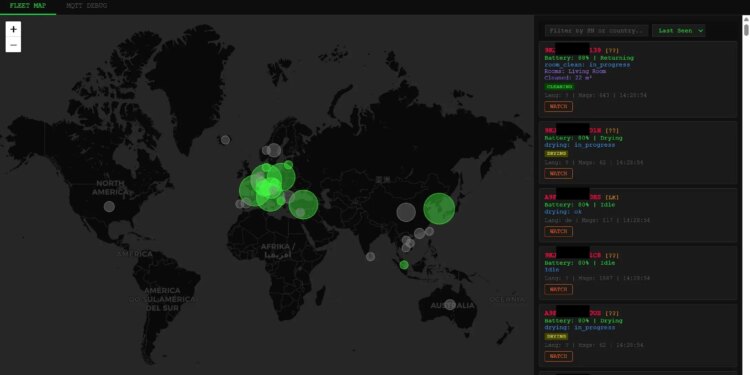
Task: Click the 'room_clean: in_progress' status line
Action: [x=587, y=65]
